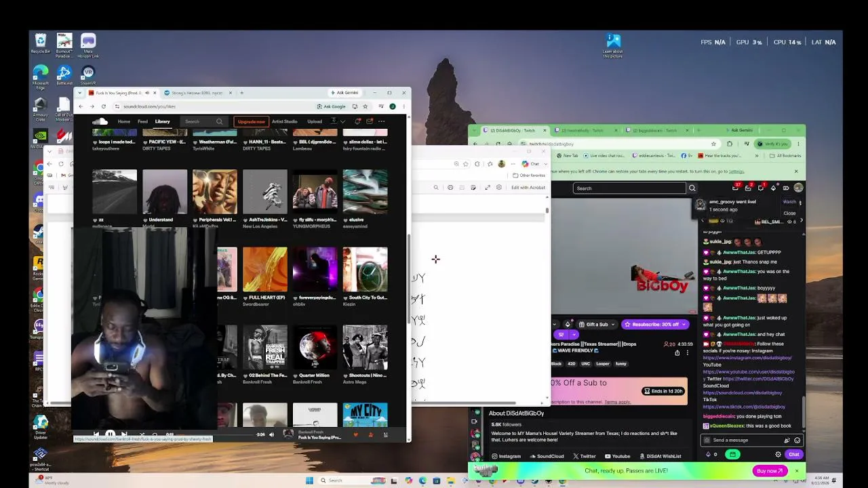868x488 pixels.
Task: Click the SoundCloud search magnifier icon
Action: tap(219, 121)
